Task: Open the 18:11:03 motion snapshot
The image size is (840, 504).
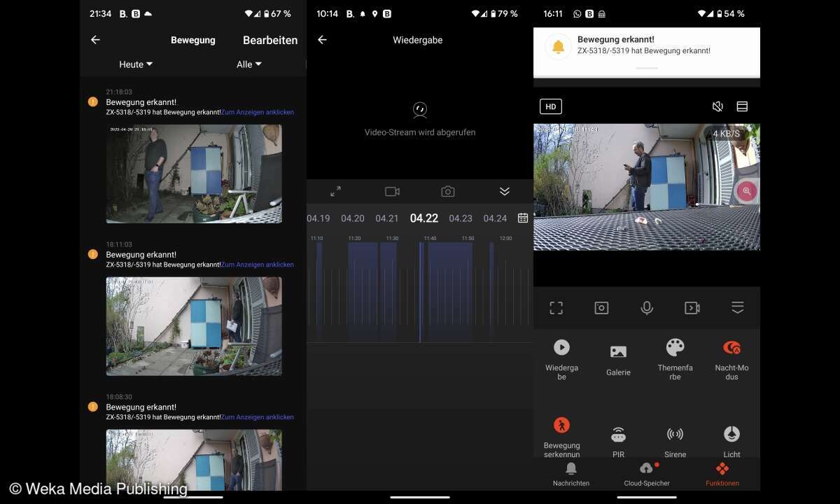Action: click(x=194, y=326)
